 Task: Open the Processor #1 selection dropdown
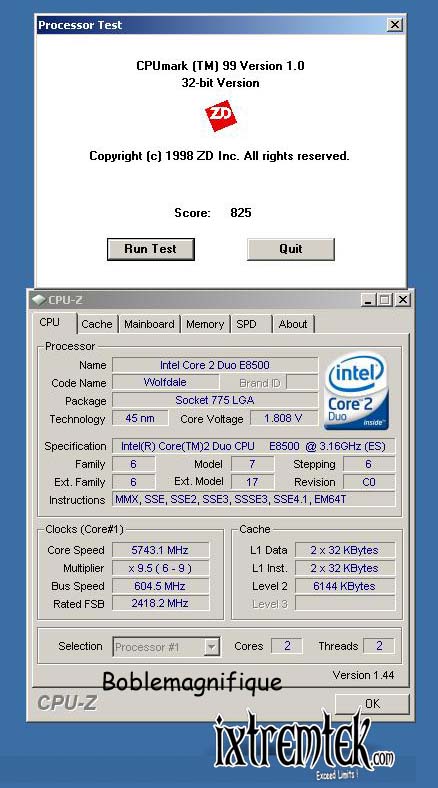click(167, 647)
